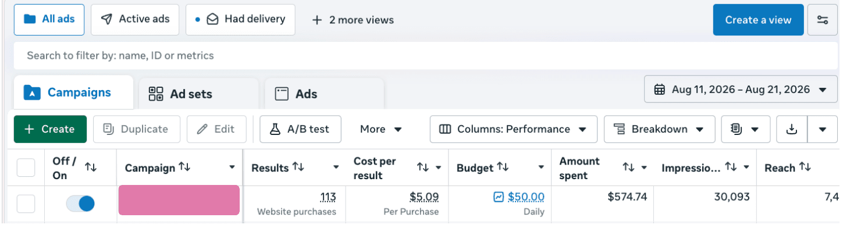
Task: Sort by Amount spent arrows
Action: (x=628, y=168)
